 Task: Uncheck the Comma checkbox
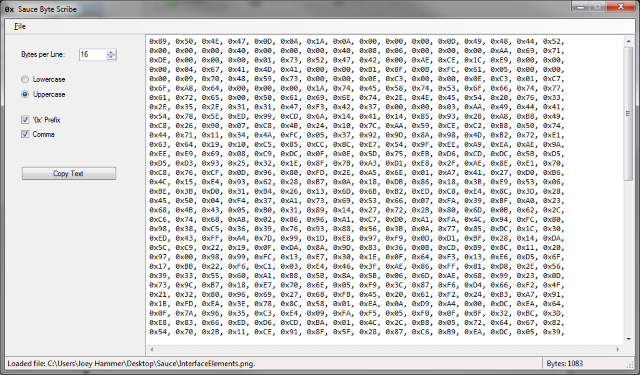click(x=25, y=134)
